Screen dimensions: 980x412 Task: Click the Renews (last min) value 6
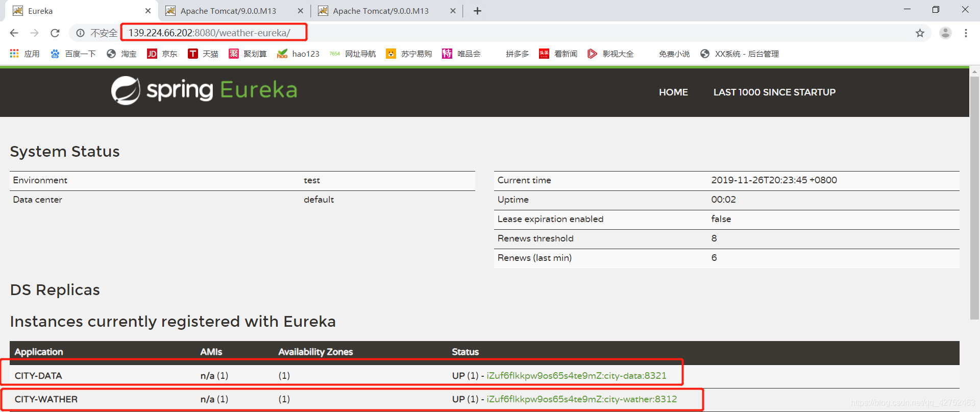714,258
